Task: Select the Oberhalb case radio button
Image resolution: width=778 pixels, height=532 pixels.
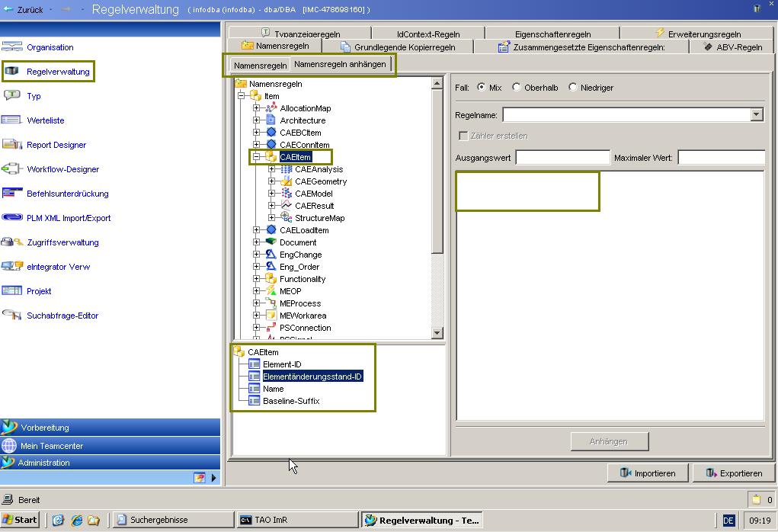Action: click(x=516, y=87)
